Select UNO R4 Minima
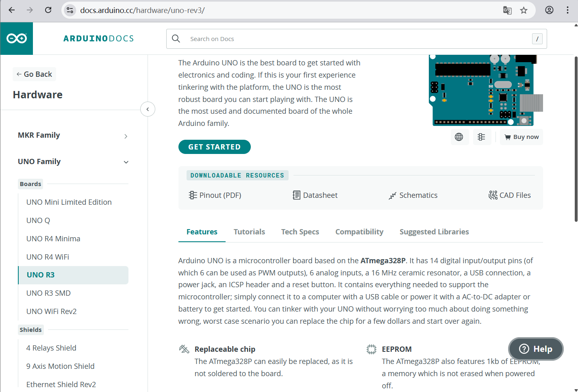The width and height of the screenshot is (578, 392). pos(53,239)
